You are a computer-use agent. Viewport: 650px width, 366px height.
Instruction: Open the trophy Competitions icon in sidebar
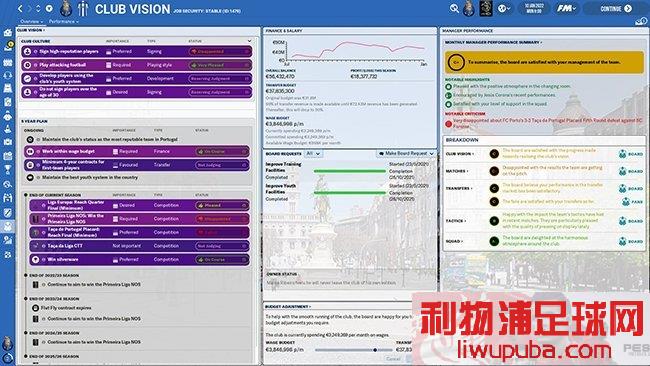click(7, 170)
